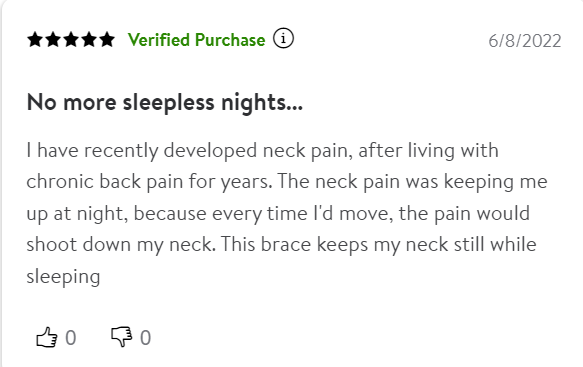Click the word sleeping ending the review
583x367 pixels.
click(63, 277)
